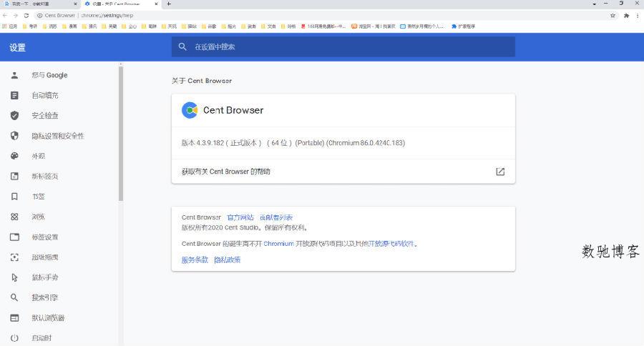
Task: Expand the tab list dropdown arrow in the title bar
Action: [x=595, y=4]
